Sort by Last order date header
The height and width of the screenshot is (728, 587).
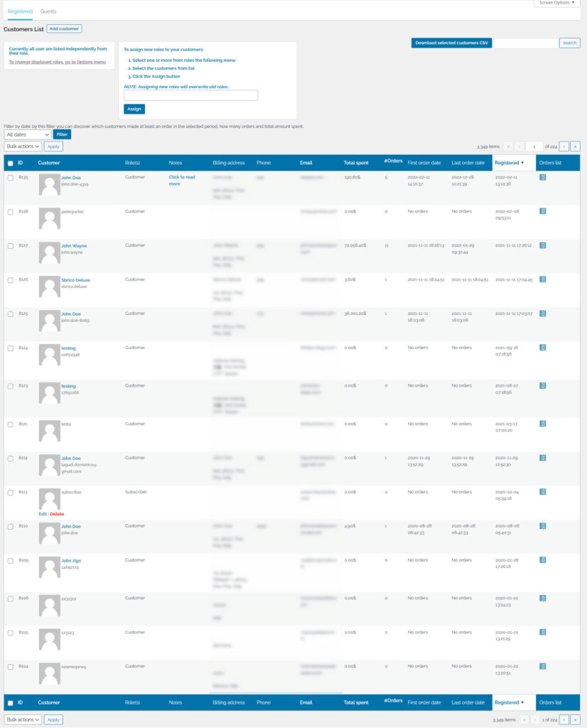click(x=468, y=163)
